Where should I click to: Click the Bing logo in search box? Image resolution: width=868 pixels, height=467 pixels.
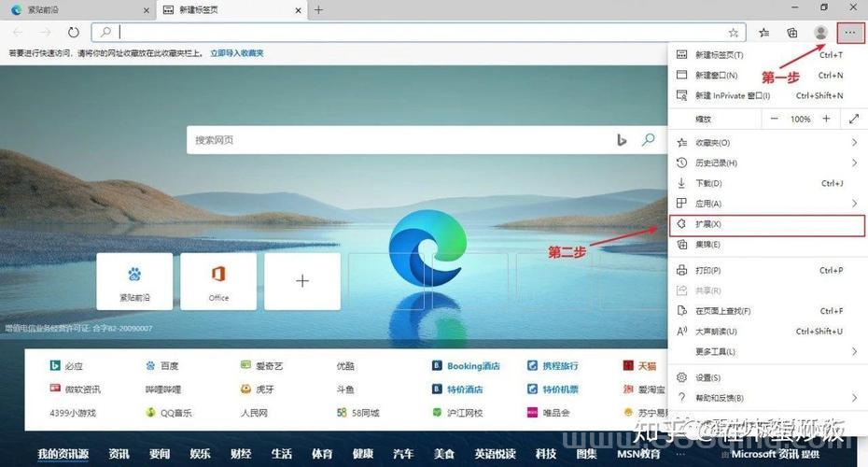(622, 140)
